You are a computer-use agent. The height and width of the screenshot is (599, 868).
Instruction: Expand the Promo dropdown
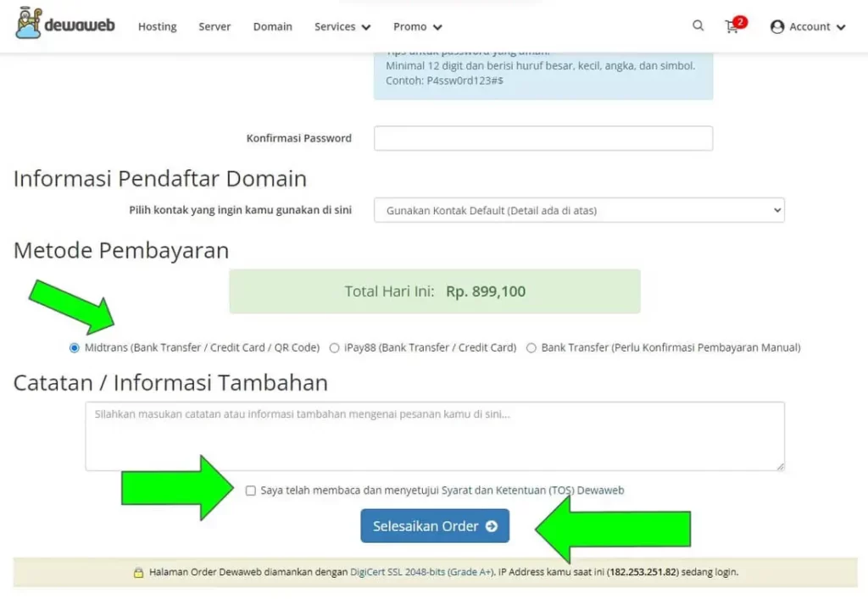(x=416, y=26)
